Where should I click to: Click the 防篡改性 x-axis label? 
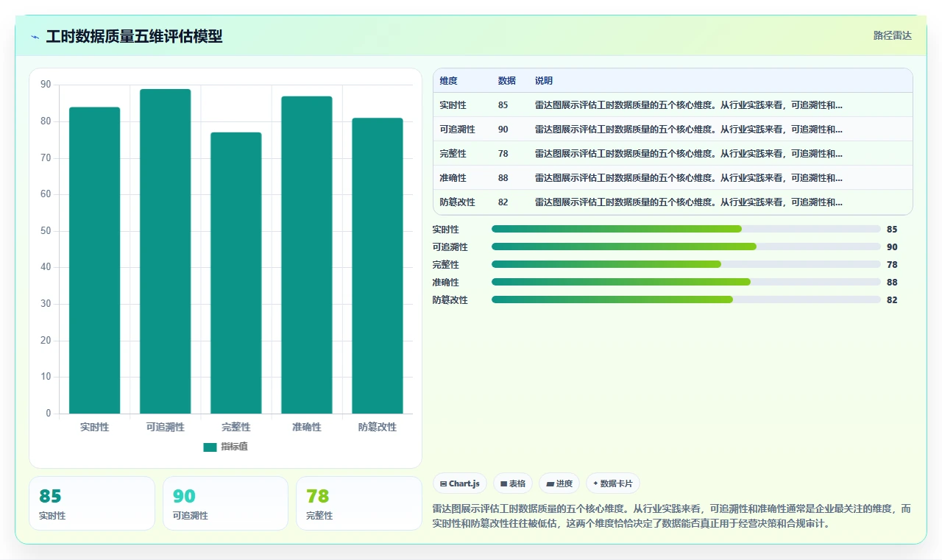(378, 427)
